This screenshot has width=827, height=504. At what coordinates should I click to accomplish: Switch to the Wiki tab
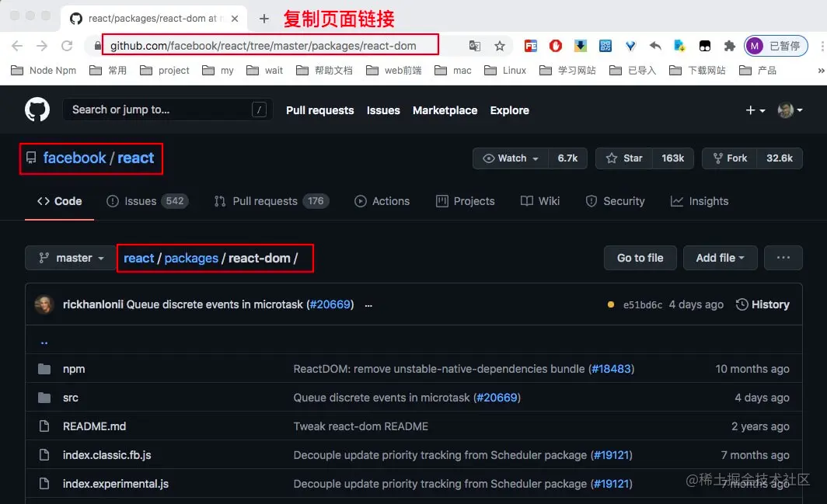tap(540, 201)
